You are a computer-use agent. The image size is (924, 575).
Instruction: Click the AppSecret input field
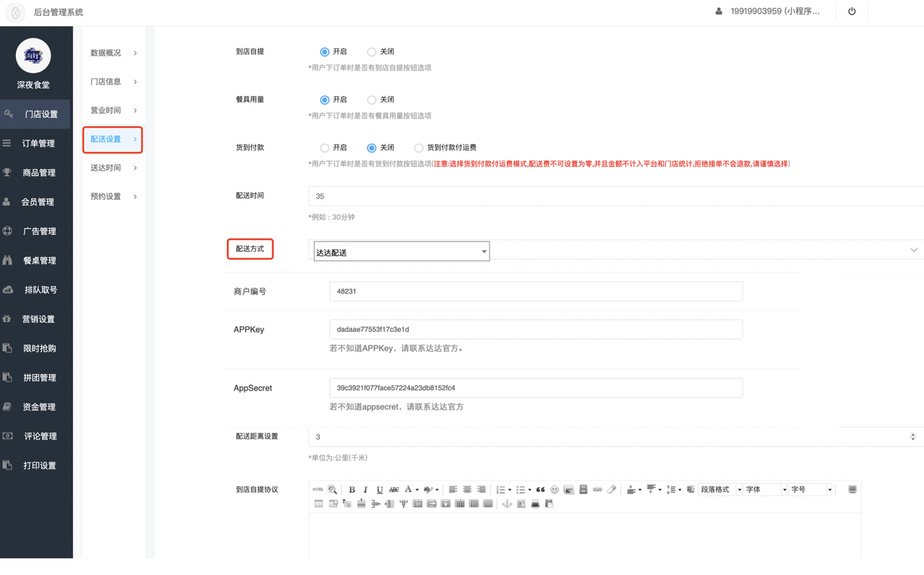coord(536,387)
